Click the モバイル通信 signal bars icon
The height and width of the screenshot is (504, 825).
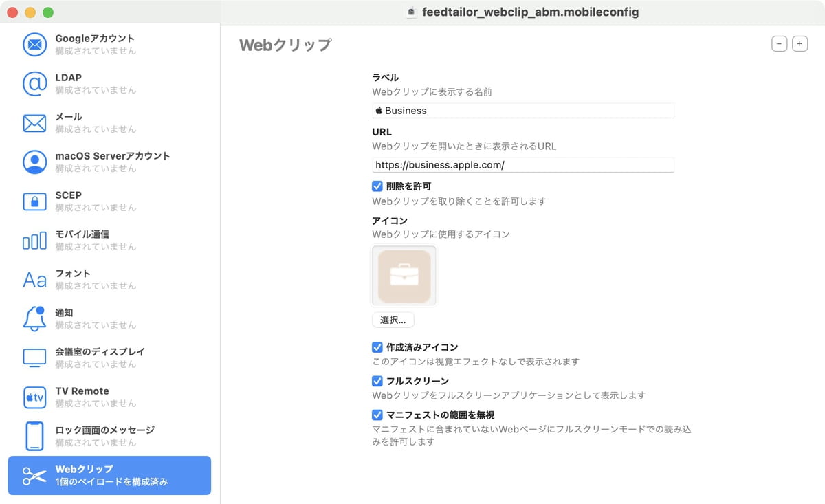point(34,241)
